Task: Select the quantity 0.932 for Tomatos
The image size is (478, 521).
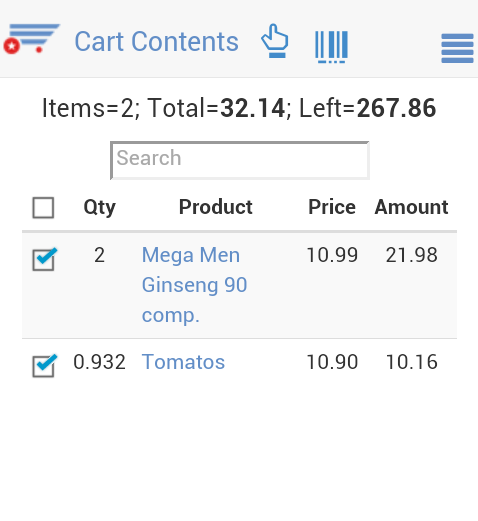Action: [99, 362]
